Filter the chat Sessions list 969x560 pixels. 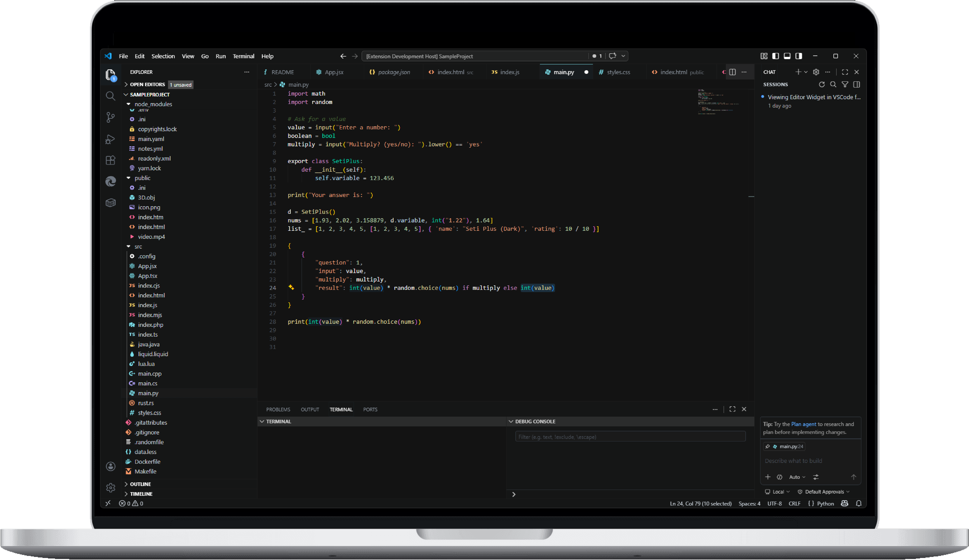click(x=845, y=84)
